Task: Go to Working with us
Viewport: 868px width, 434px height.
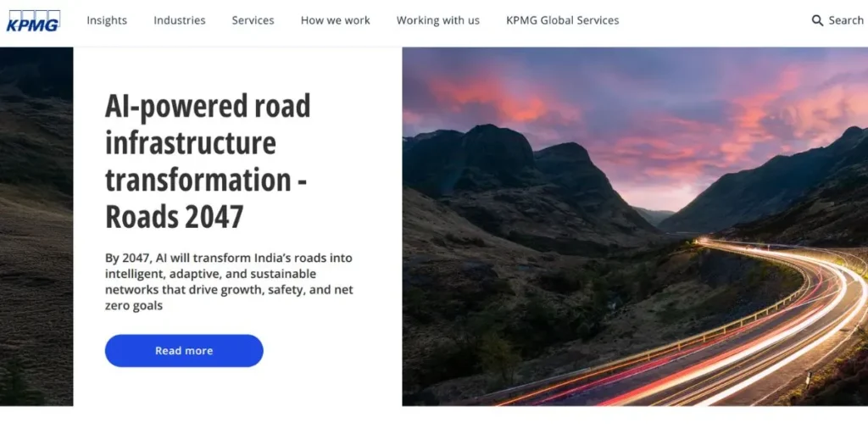Action: [x=438, y=20]
